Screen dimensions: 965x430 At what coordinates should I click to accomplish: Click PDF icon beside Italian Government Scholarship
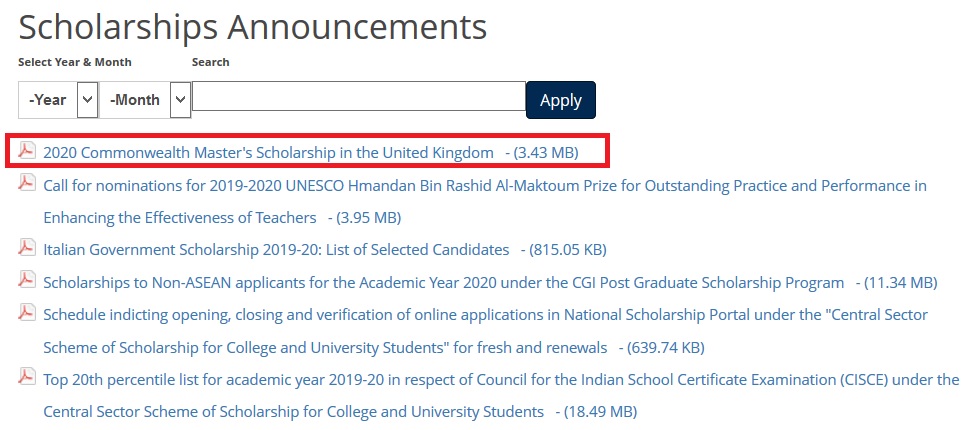[28, 247]
